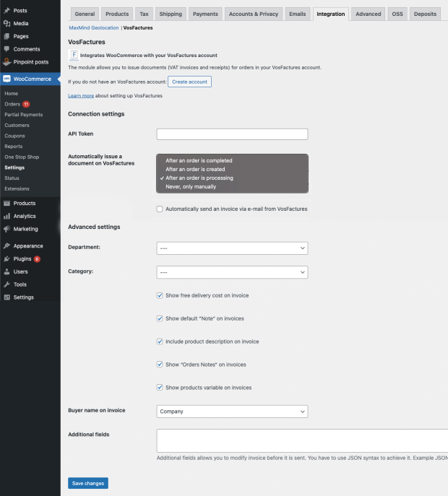Switch to the Shipping tab

[x=171, y=14]
